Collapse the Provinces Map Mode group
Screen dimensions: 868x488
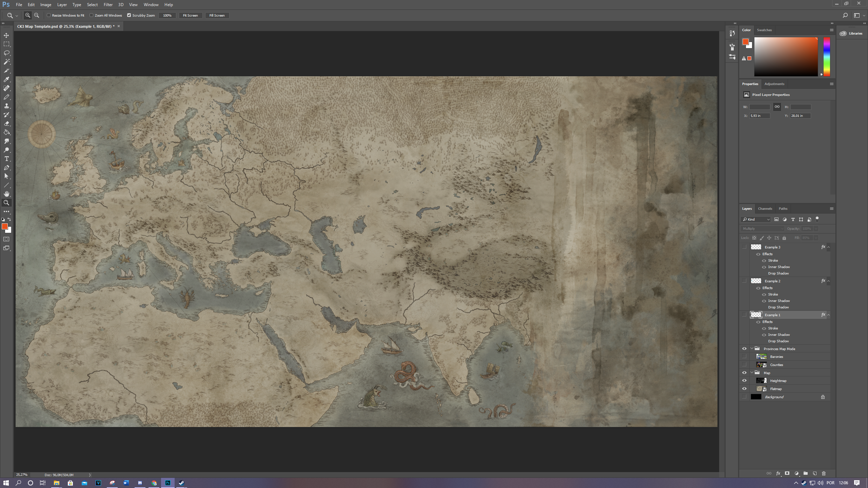click(752, 348)
